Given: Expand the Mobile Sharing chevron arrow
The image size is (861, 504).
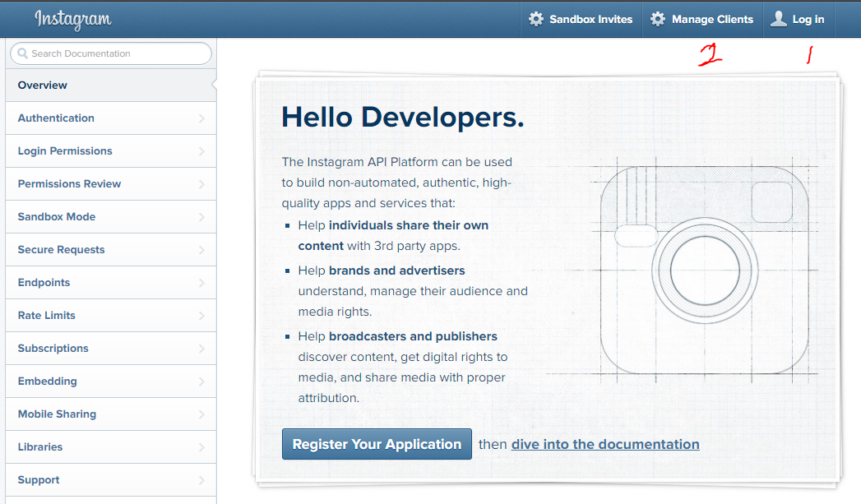Looking at the screenshot, I should pos(201,414).
